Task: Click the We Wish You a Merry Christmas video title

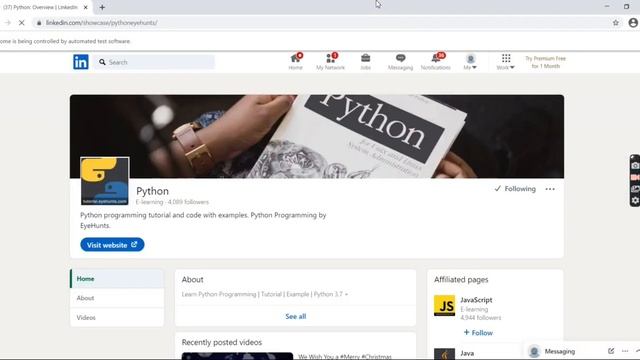Action: pos(345,356)
